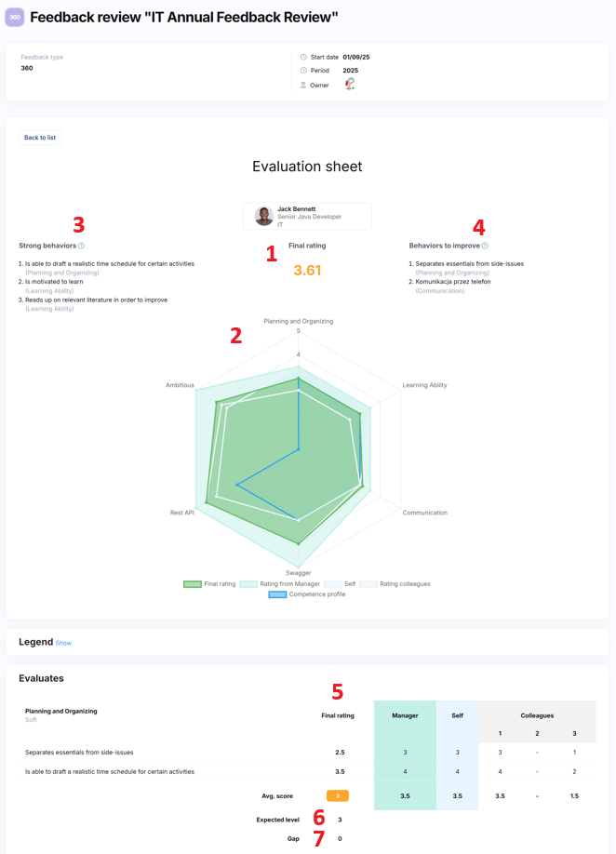Viewport: 616px width, 854px height.
Task: Click Planning and Organizing link under strong behaviors
Action: 62,273
